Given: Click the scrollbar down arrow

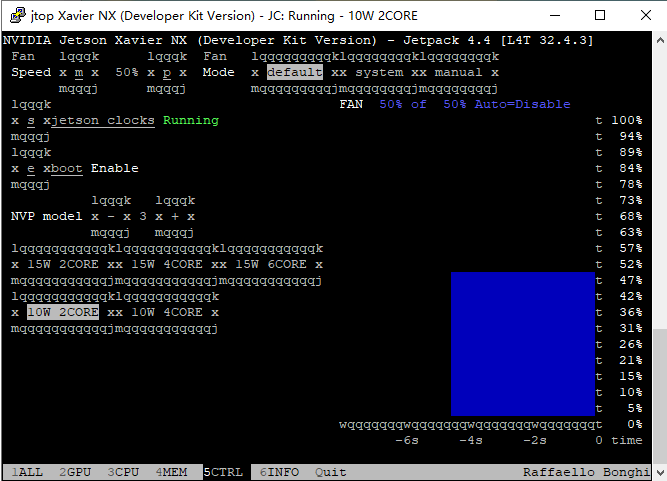Looking at the screenshot, I should tap(660, 472).
